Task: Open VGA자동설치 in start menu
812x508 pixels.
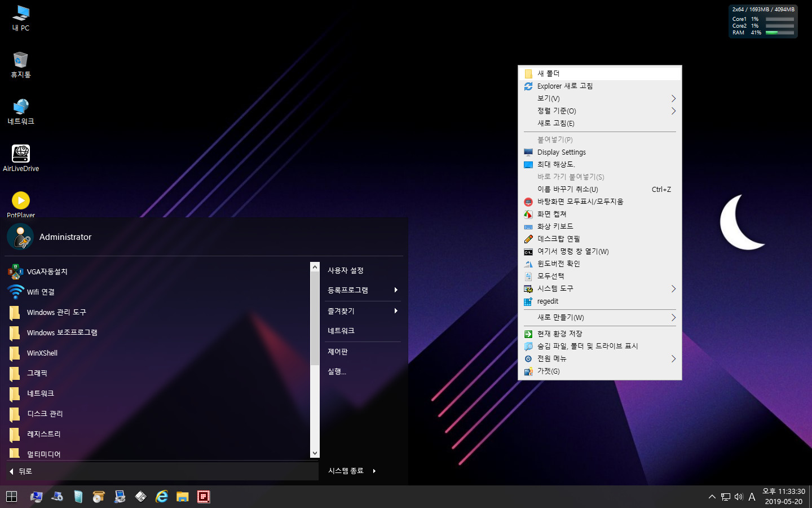Action: click(158, 271)
